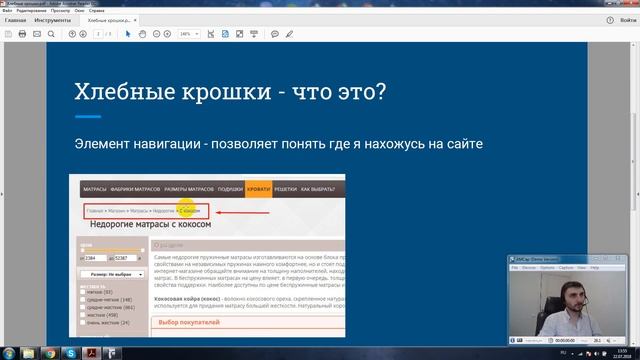Open Skype from taskbar
Image resolution: width=640 pixels, height=360 pixels.
point(71,353)
